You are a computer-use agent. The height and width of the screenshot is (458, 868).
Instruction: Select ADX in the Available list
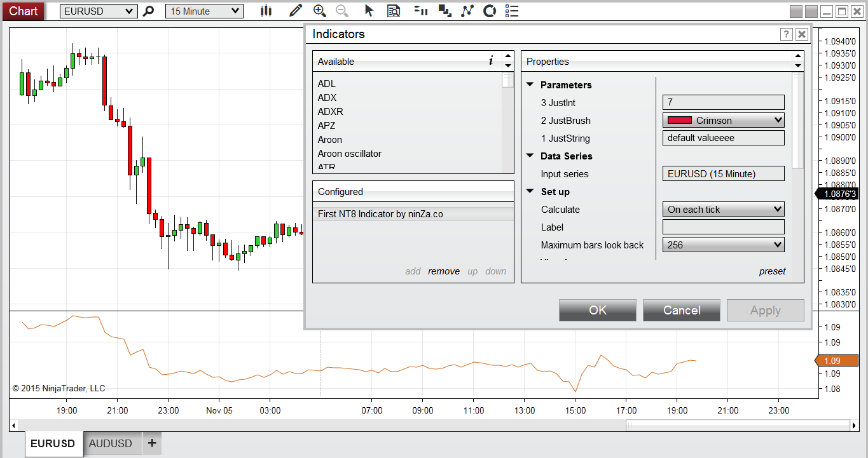click(327, 98)
